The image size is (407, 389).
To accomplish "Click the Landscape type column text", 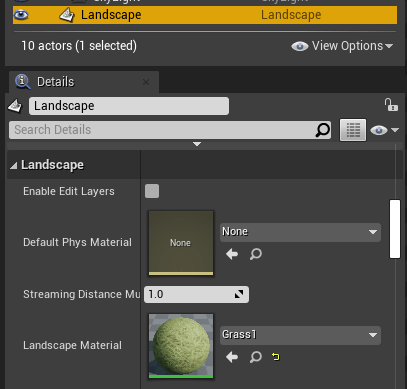I will coord(291,15).
